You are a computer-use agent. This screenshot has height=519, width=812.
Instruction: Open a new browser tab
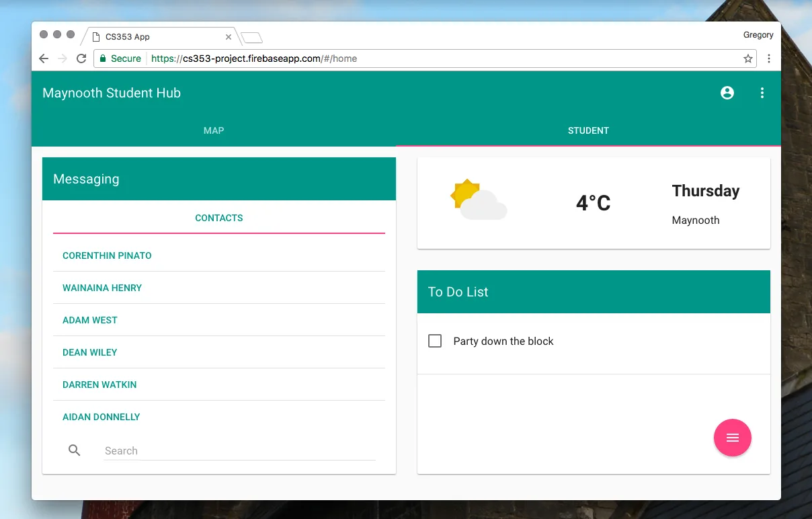tap(251, 38)
